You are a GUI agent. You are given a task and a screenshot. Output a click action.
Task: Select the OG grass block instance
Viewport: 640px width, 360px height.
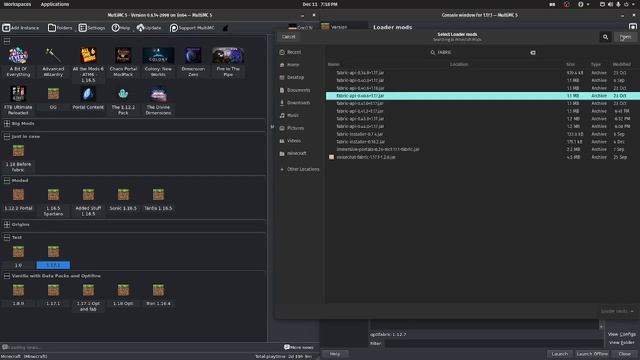(x=53, y=94)
